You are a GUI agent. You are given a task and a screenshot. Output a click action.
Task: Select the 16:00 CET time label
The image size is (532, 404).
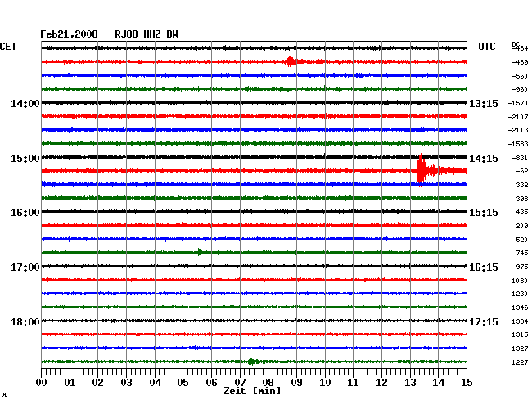[25, 213]
